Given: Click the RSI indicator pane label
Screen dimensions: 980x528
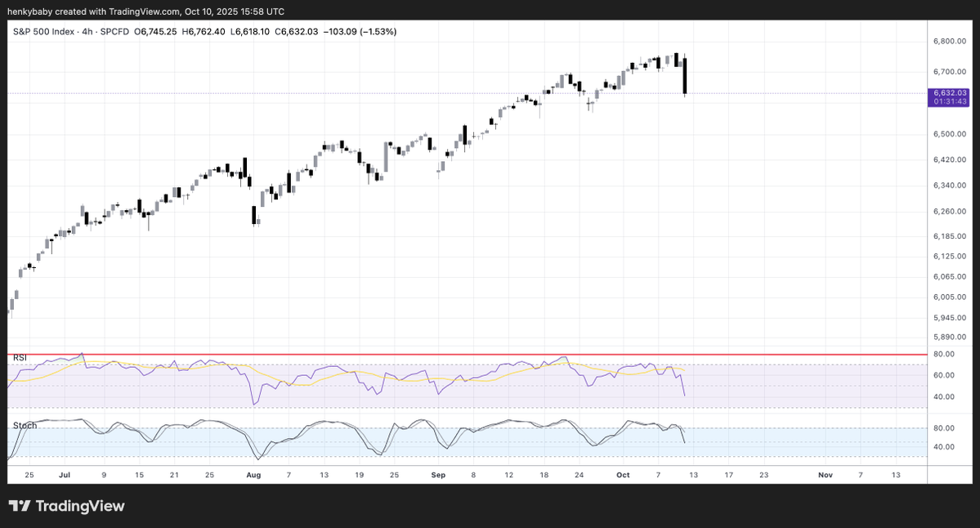Looking at the screenshot, I should point(20,357).
